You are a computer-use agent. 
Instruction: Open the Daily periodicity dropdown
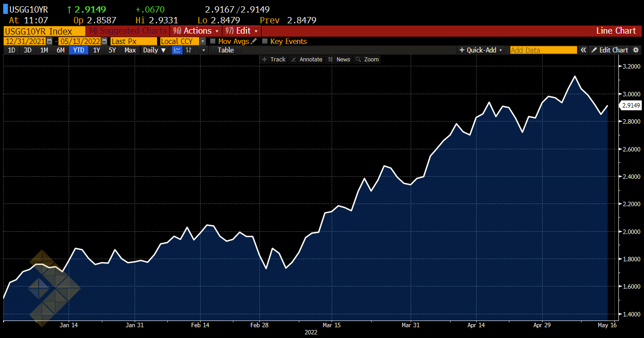pos(154,50)
